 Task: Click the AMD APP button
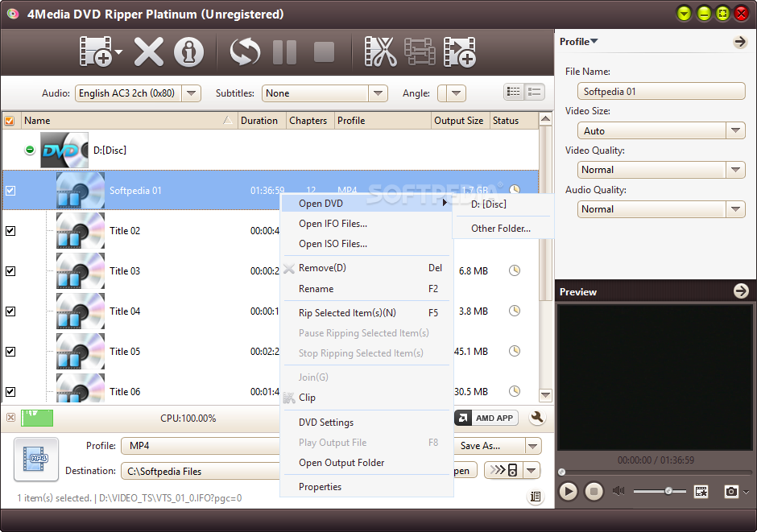(x=486, y=419)
